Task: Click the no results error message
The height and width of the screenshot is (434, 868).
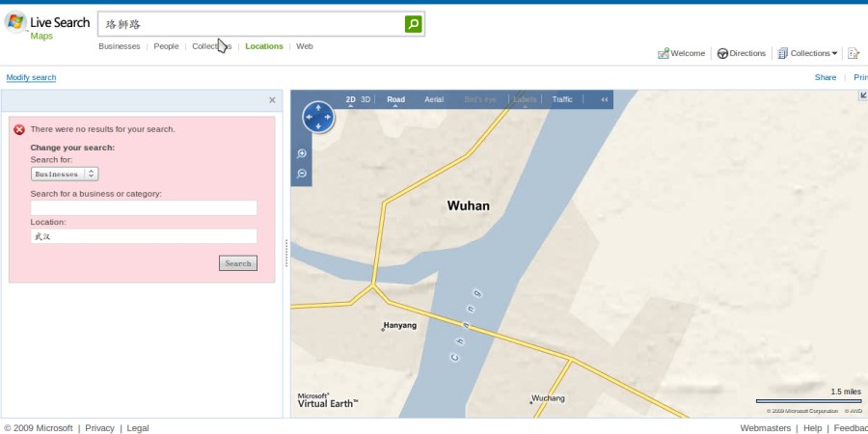Action: click(102, 129)
